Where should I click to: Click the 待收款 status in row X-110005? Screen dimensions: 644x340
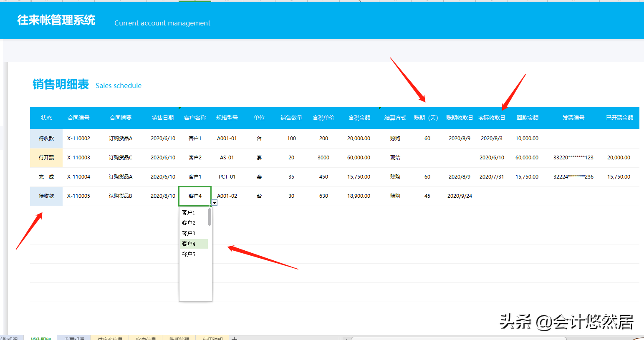(46, 196)
